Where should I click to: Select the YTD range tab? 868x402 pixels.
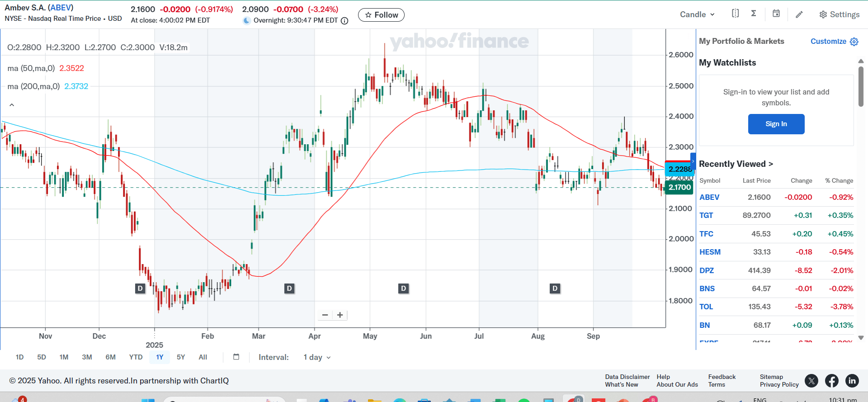point(136,357)
